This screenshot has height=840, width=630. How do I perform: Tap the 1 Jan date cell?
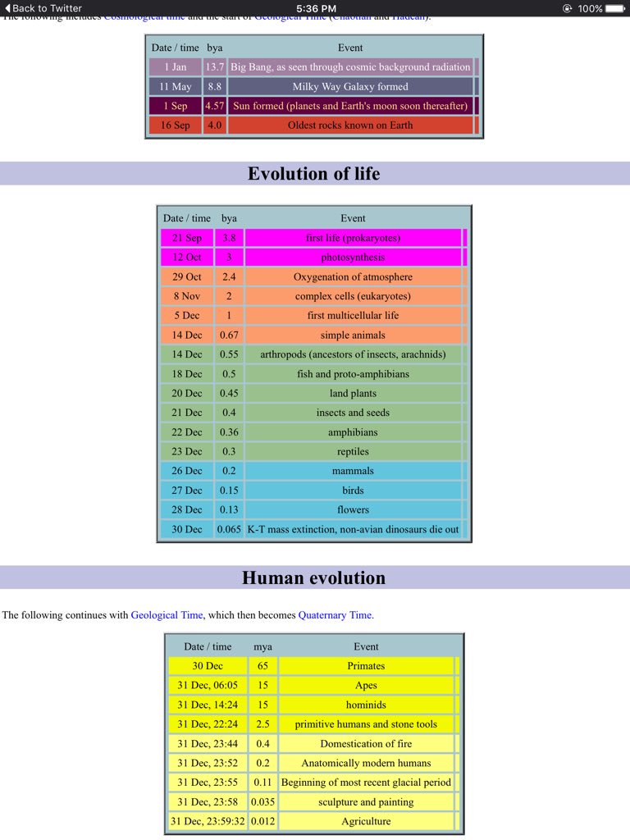(176, 67)
